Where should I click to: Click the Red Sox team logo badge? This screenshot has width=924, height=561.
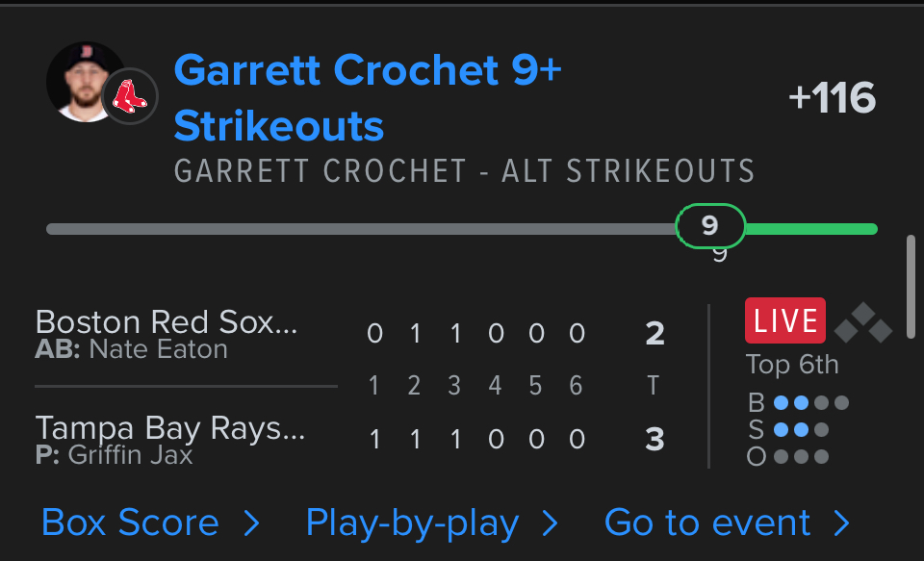(130, 96)
